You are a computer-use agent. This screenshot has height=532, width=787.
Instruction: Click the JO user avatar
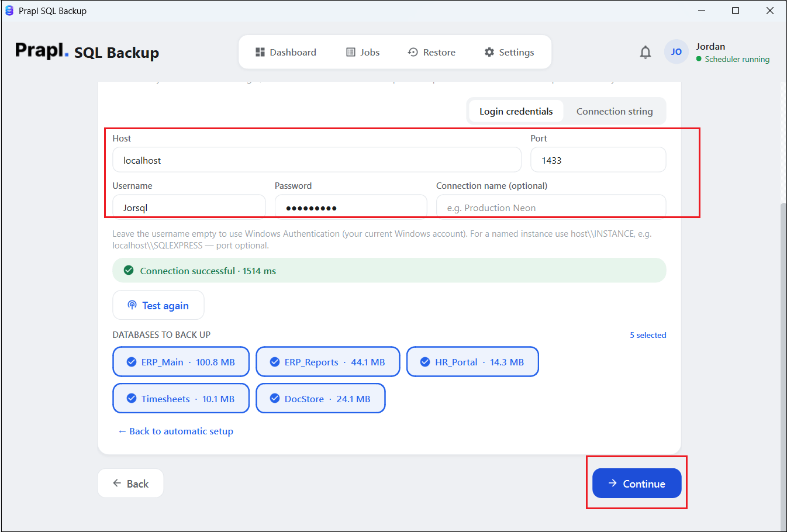tap(676, 52)
